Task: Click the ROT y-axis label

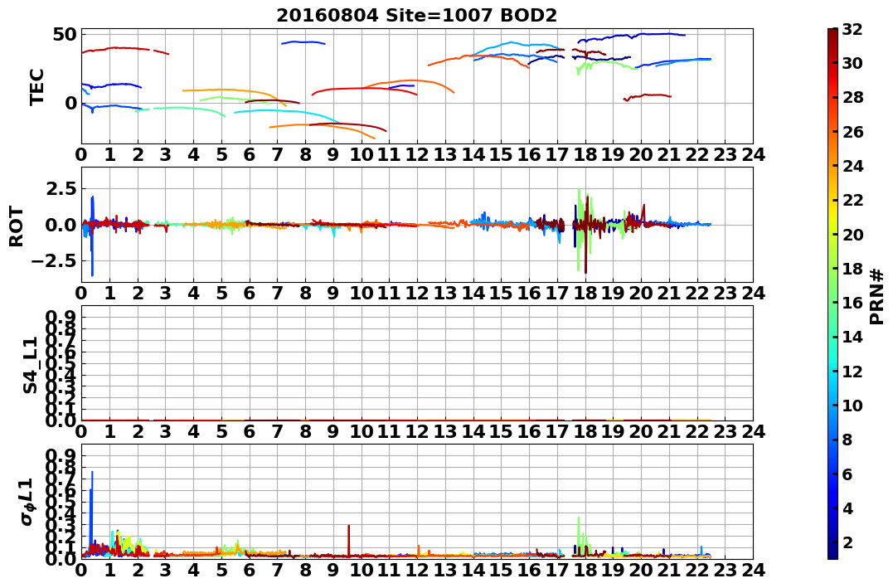Action: click(x=17, y=226)
